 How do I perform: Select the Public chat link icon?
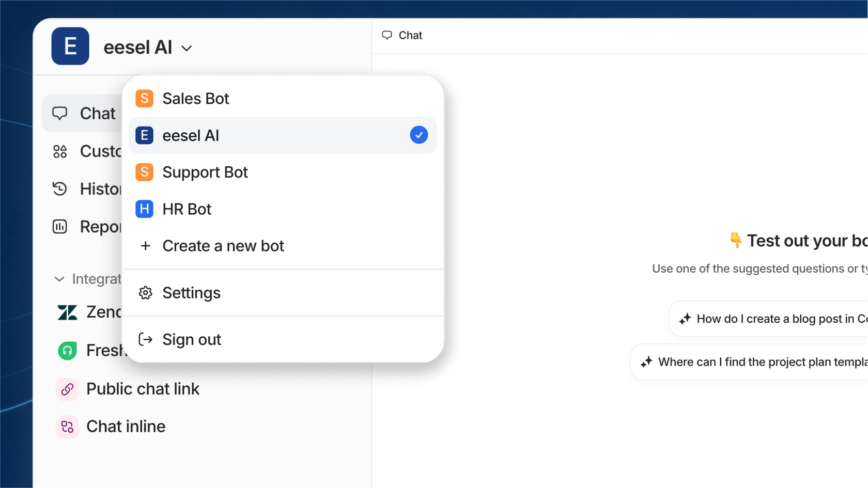[x=67, y=389]
